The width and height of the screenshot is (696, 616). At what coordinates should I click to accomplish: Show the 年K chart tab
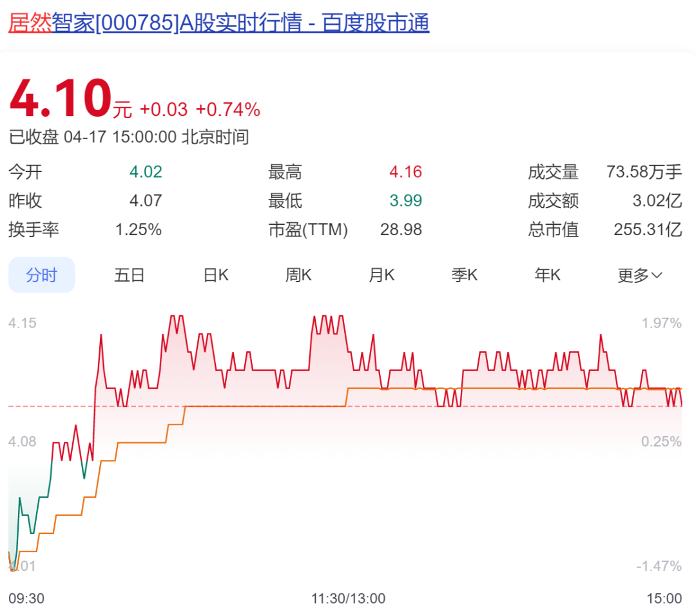click(547, 275)
